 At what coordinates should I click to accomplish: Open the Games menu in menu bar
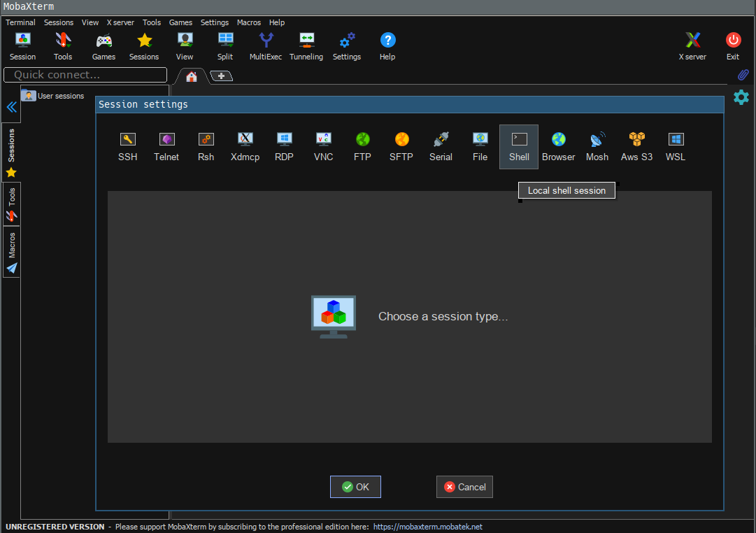[x=180, y=22]
